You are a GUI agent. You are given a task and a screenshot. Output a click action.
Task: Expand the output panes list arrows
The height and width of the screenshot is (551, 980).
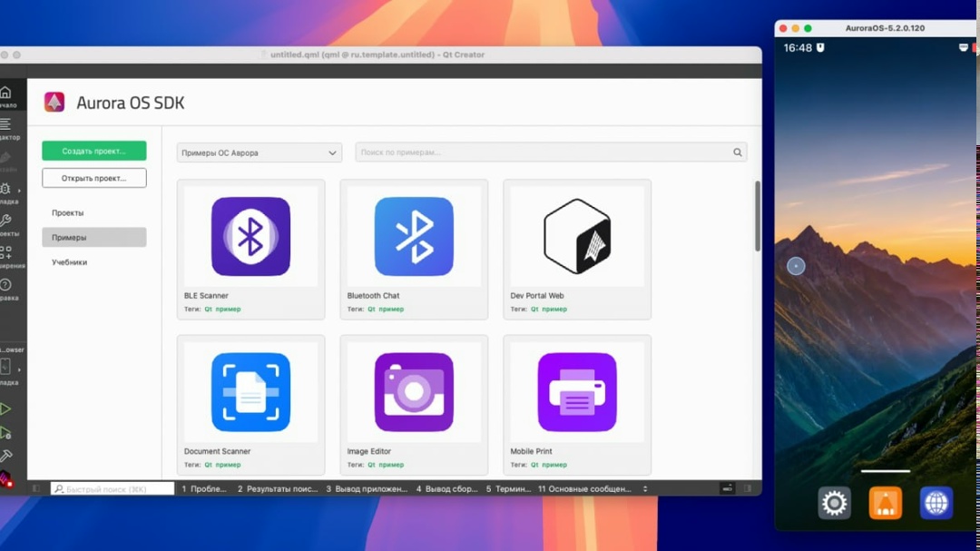pyautogui.click(x=645, y=488)
